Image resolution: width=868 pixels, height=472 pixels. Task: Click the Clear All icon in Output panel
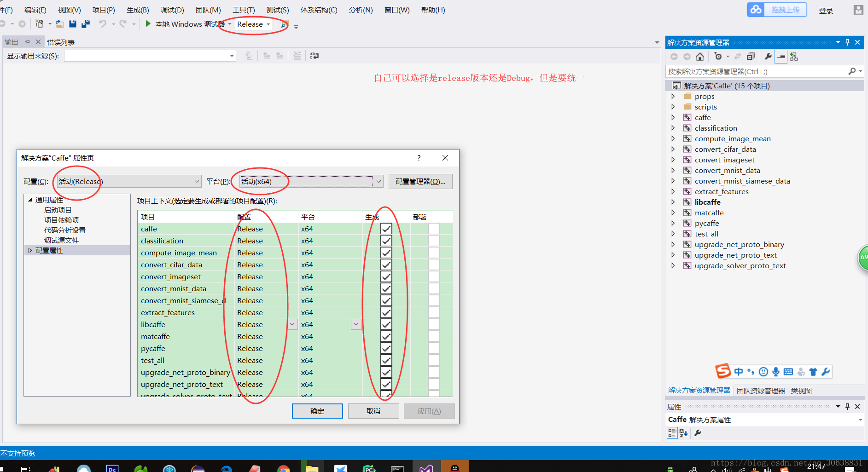pyautogui.click(x=297, y=56)
